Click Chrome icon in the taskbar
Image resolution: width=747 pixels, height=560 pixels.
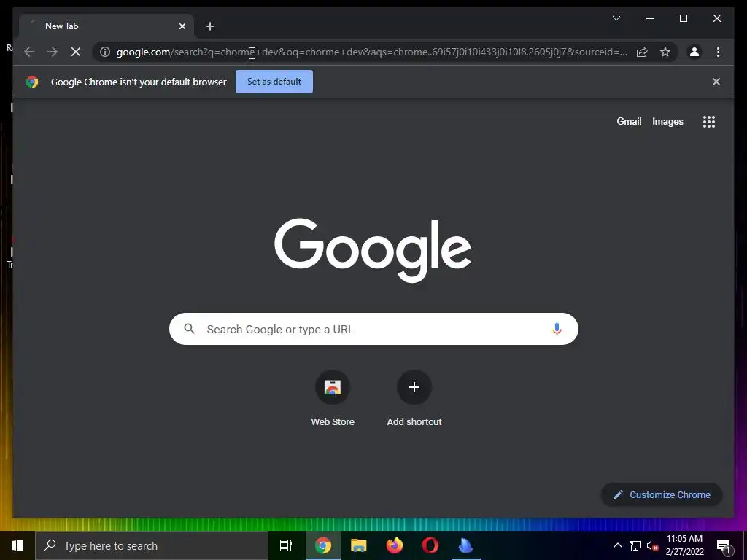[323, 545]
